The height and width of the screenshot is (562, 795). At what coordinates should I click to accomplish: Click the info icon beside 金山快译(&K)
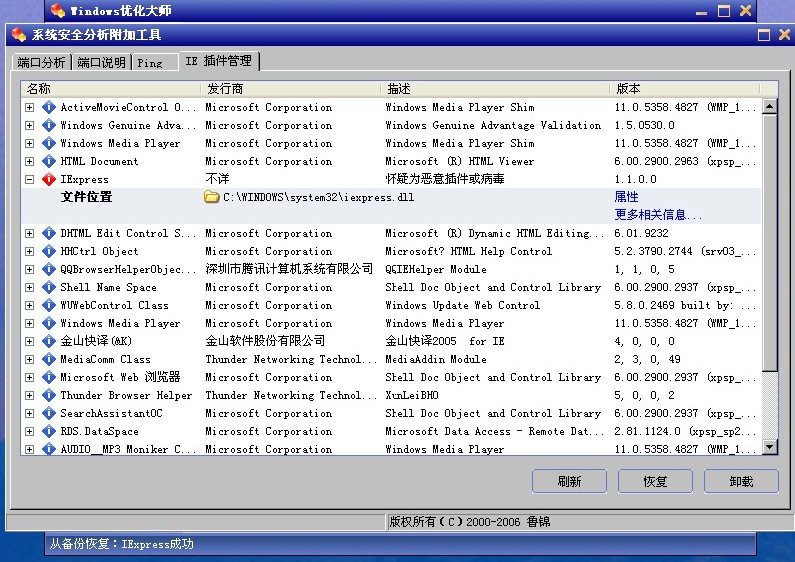(48, 342)
